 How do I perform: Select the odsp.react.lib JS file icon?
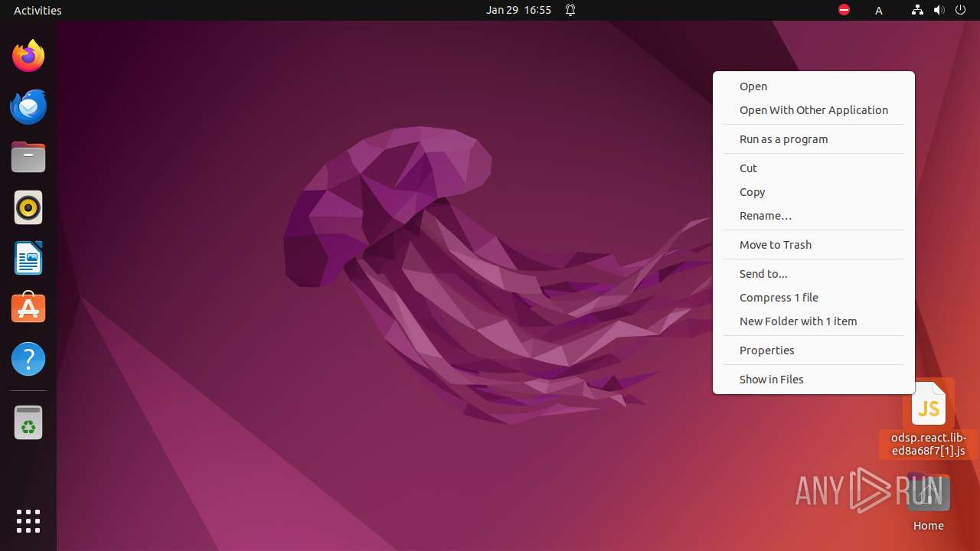tap(929, 403)
